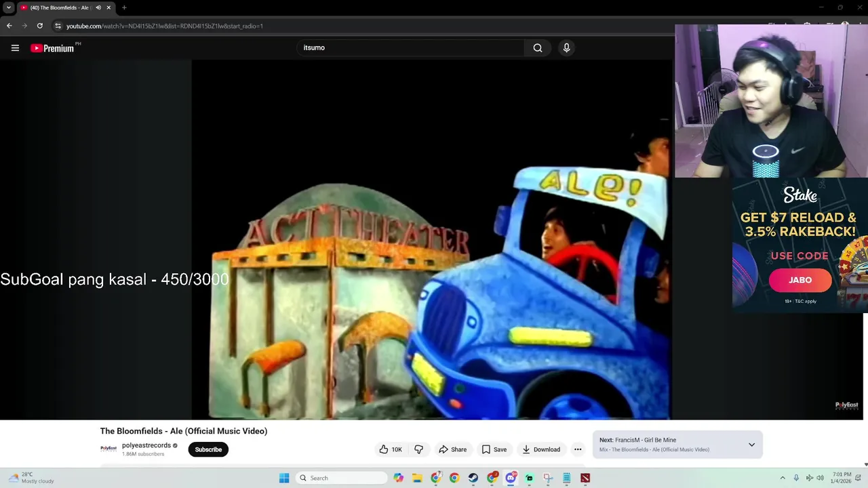The height and width of the screenshot is (488, 868).
Task: Open File Explorer from taskbar
Action: 417,478
